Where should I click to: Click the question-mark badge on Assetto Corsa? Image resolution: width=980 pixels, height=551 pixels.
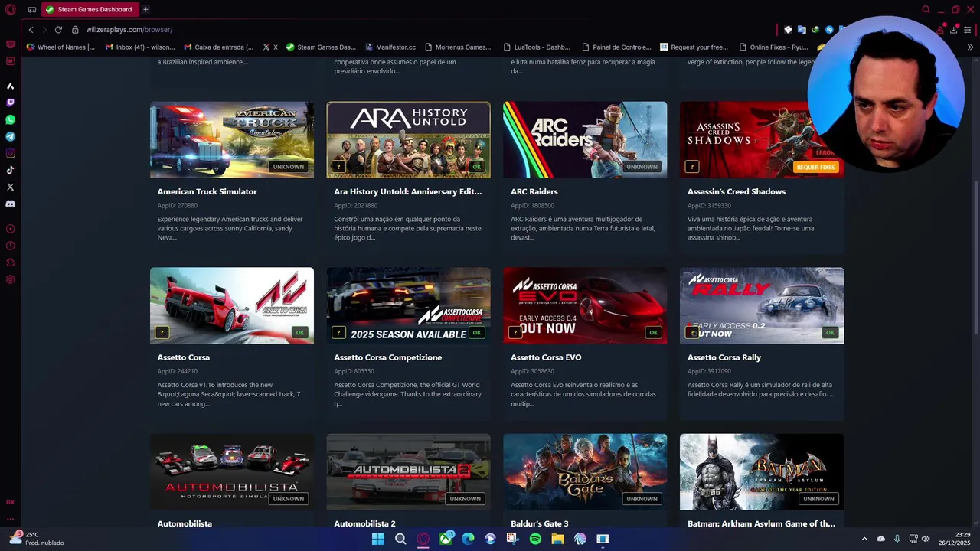coord(162,332)
